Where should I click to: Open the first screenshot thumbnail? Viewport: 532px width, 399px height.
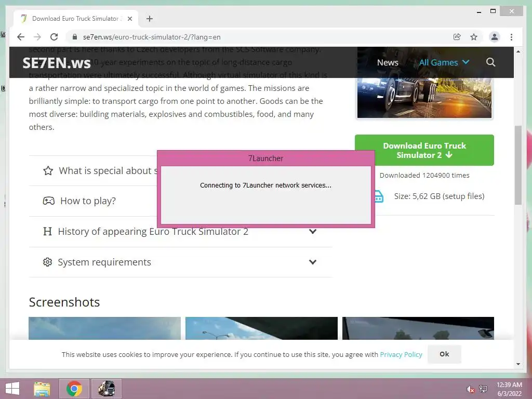point(105,328)
